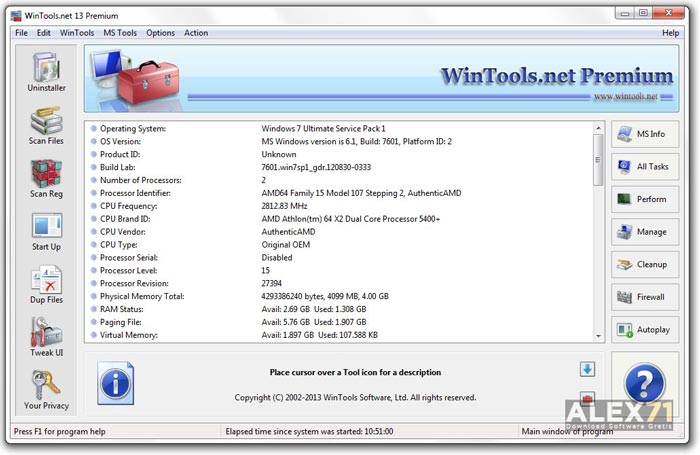
Task: Minimize the WinTools.net window
Action: [x=625, y=13]
